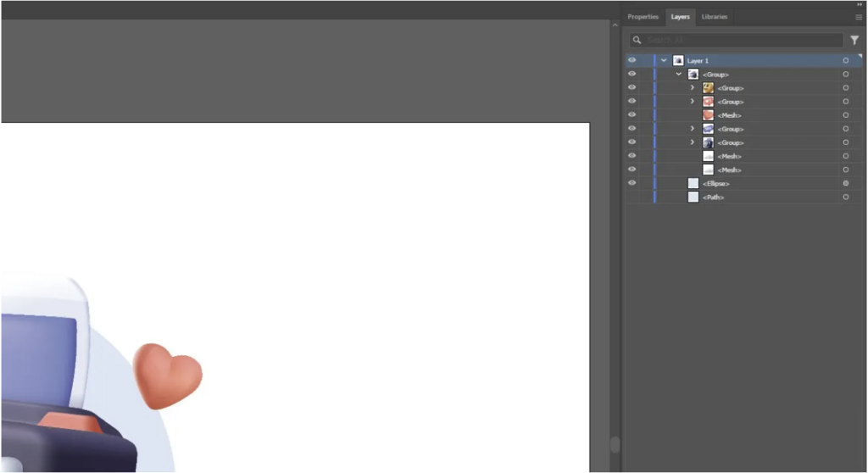Click target circle of the parent Group row
This screenshot has height=473, width=868.
tap(846, 75)
